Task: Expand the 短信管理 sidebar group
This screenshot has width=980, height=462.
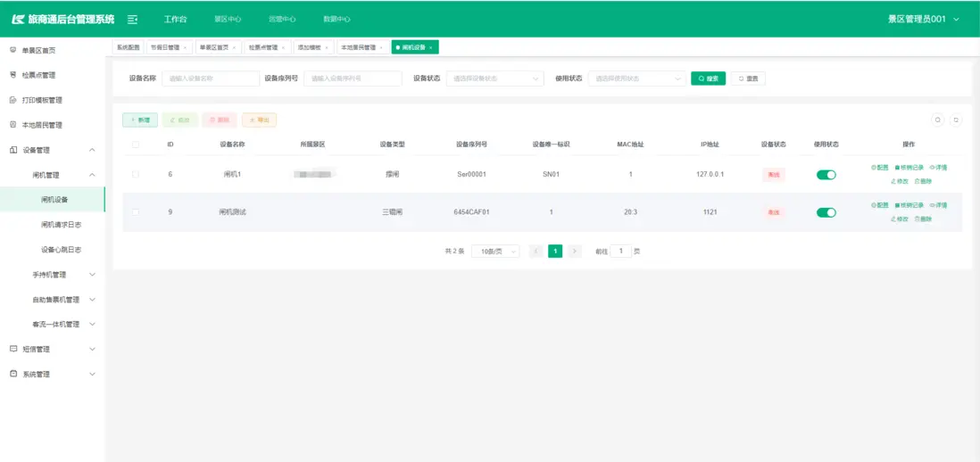Action: [93, 349]
